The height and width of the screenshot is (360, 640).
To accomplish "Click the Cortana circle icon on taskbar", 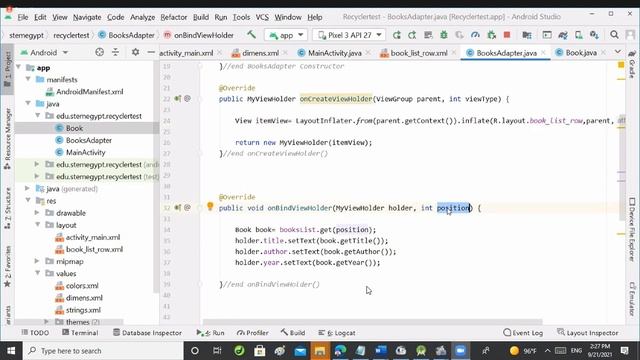I will coord(195,351).
